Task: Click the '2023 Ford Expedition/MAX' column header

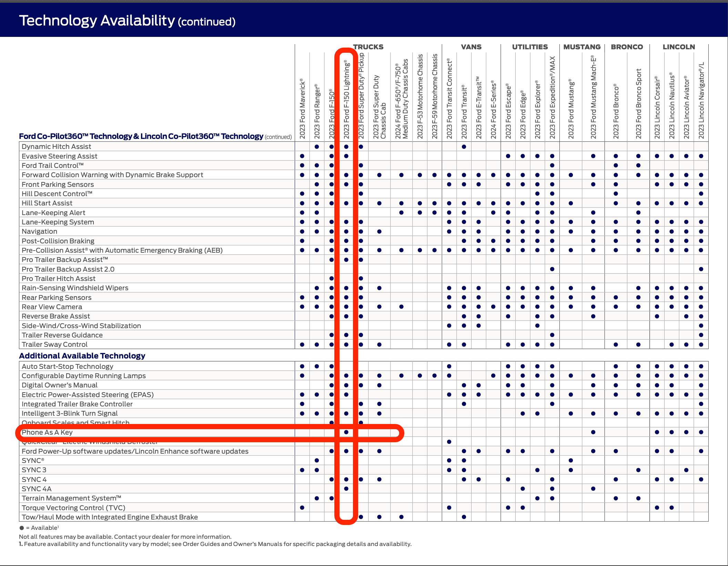Action: coord(552,98)
